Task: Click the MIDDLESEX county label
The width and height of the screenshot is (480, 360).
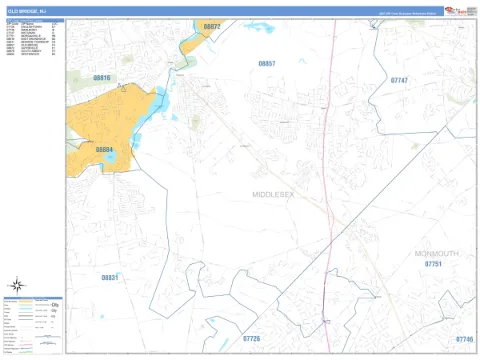Action: [x=273, y=194]
